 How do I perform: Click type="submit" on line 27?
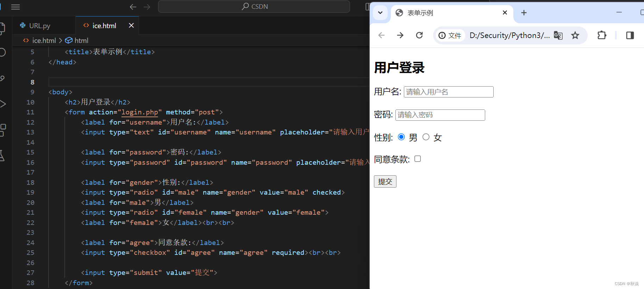point(136,273)
